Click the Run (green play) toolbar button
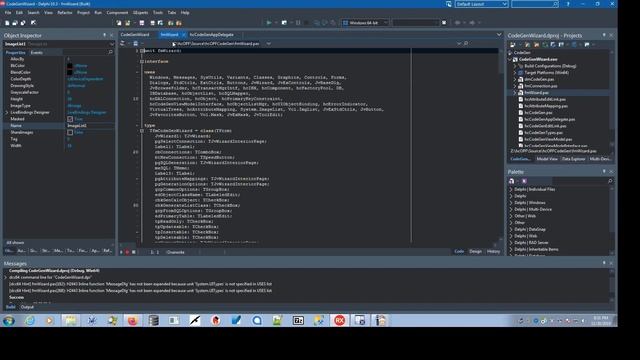The width and height of the screenshot is (640, 360). tap(269, 23)
